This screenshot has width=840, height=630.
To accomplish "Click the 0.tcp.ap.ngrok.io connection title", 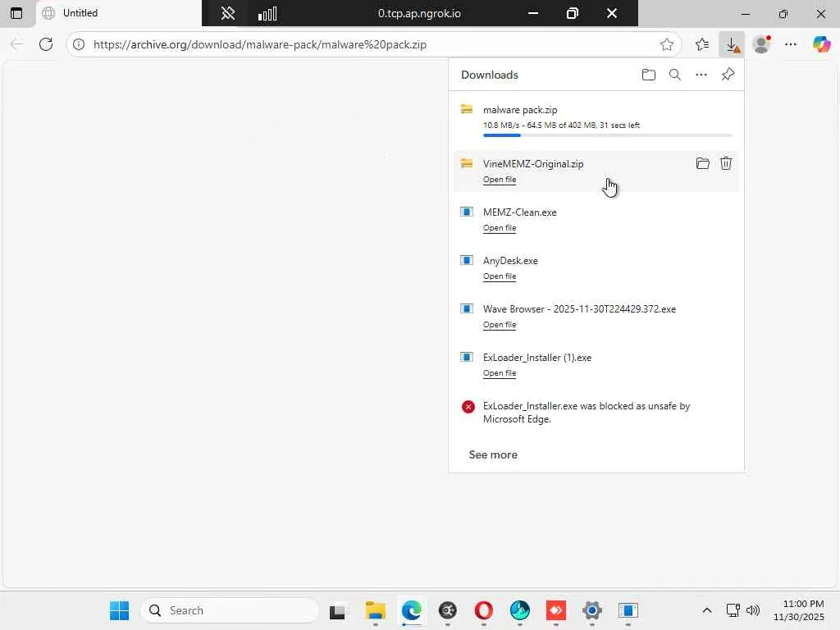I will tap(419, 13).
